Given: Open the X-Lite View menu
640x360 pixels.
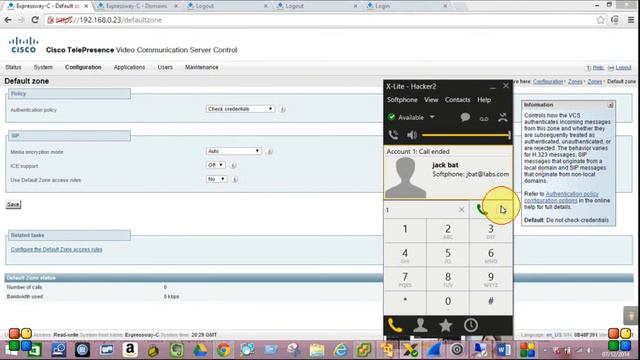Looking at the screenshot, I should tap(431, 100).
